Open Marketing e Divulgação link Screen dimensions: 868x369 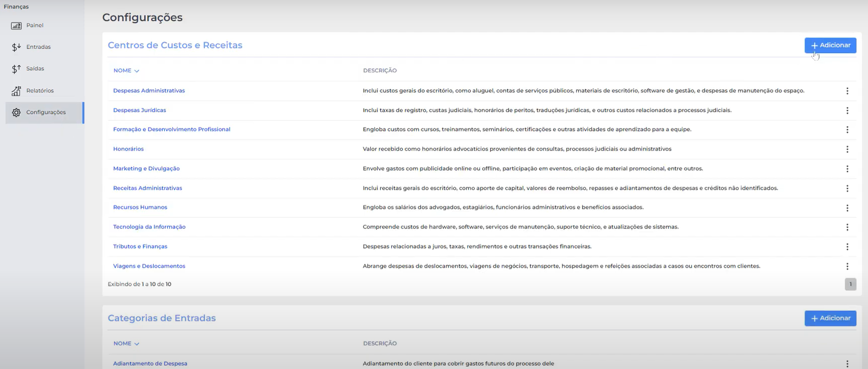[146, 169]
